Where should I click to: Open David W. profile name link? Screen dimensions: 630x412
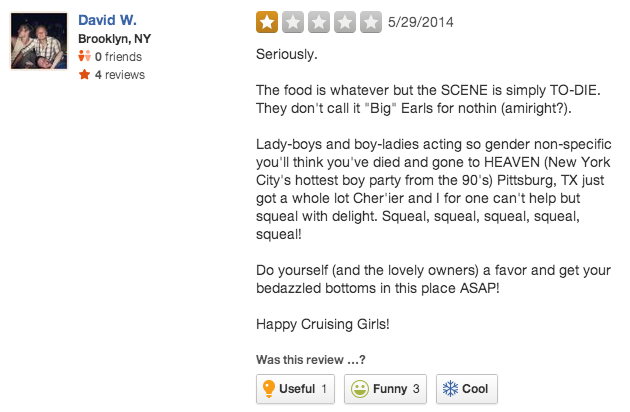coord(107,20)
